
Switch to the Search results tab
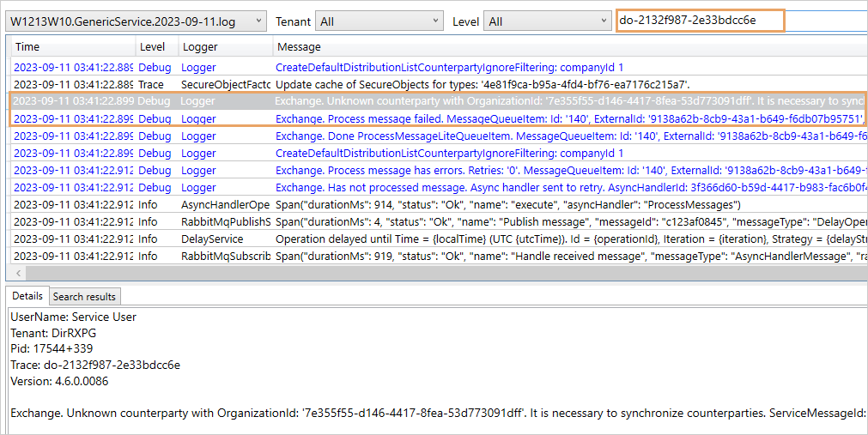click(84, 297)
